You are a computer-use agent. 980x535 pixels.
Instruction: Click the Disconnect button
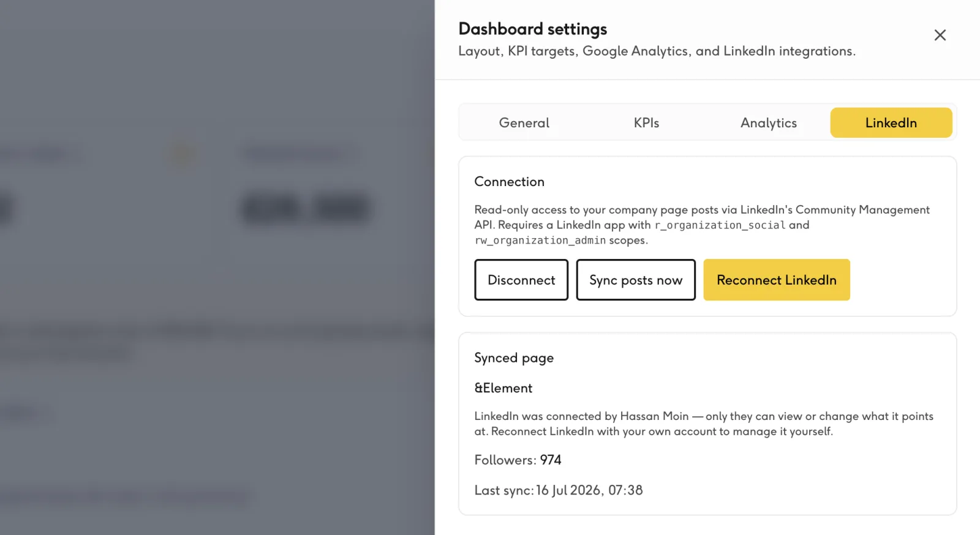(521, 280)
